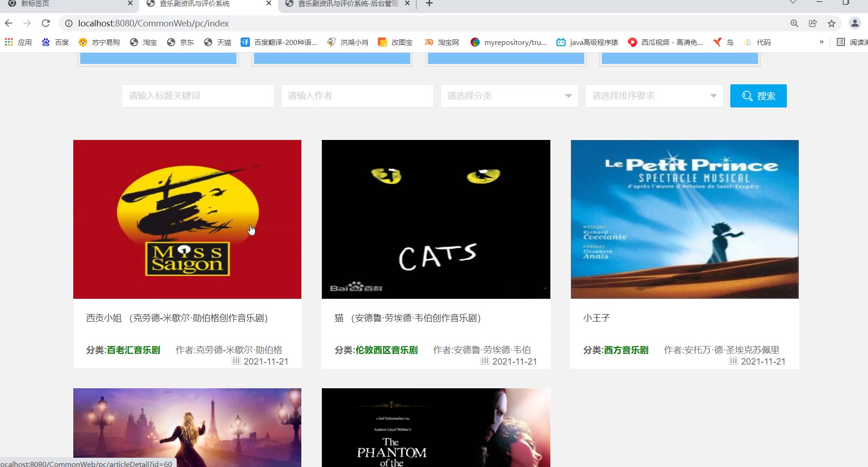
Task: Go forward to next page
Action: click(27, 23)
